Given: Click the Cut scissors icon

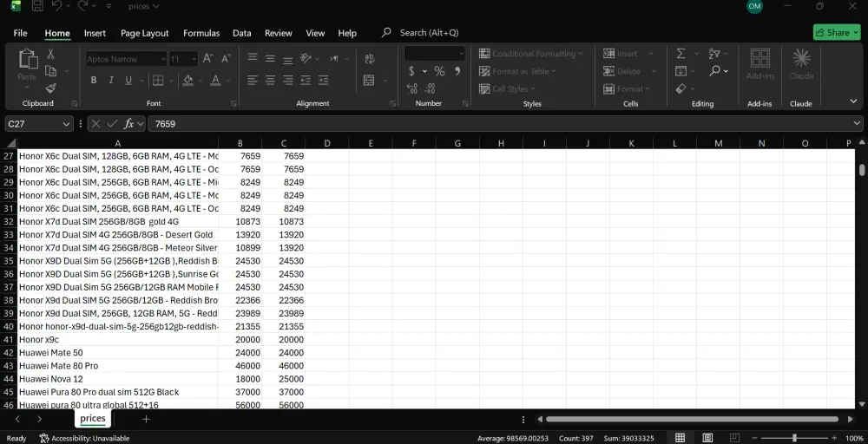Looking at the screenshot, I should 50,54.
